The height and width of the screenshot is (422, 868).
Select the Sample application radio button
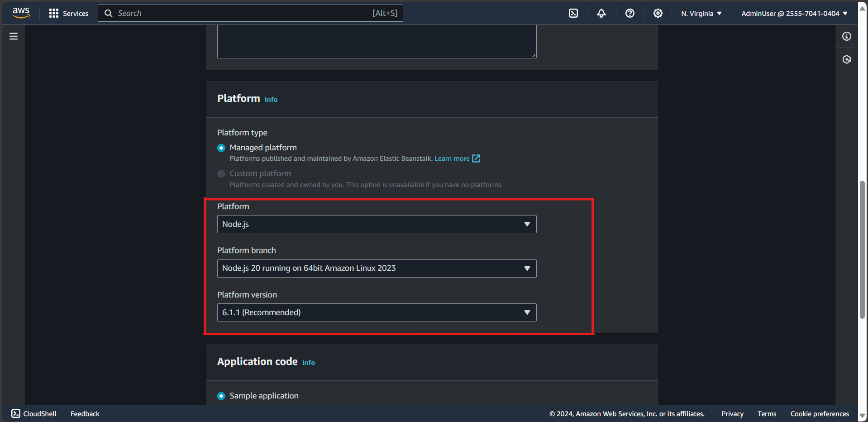point(221,396)
